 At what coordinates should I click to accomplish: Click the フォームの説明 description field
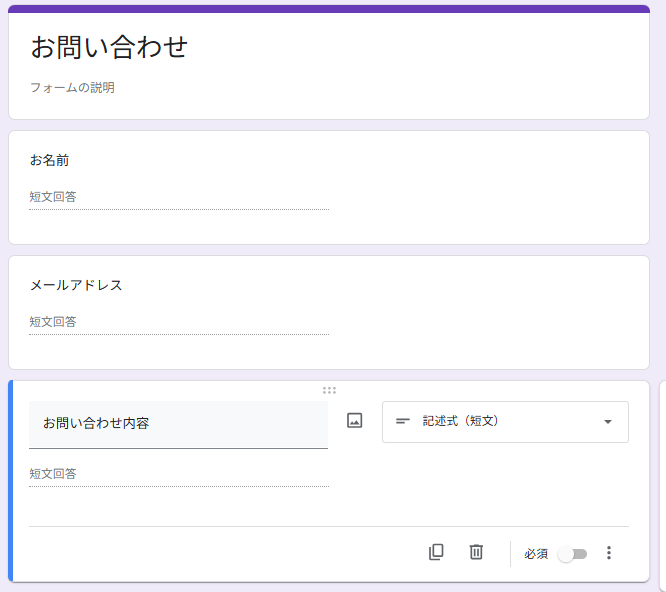tap(72, 88)
